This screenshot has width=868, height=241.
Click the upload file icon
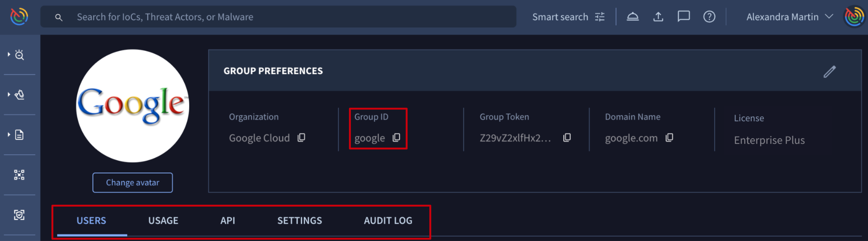658,16
